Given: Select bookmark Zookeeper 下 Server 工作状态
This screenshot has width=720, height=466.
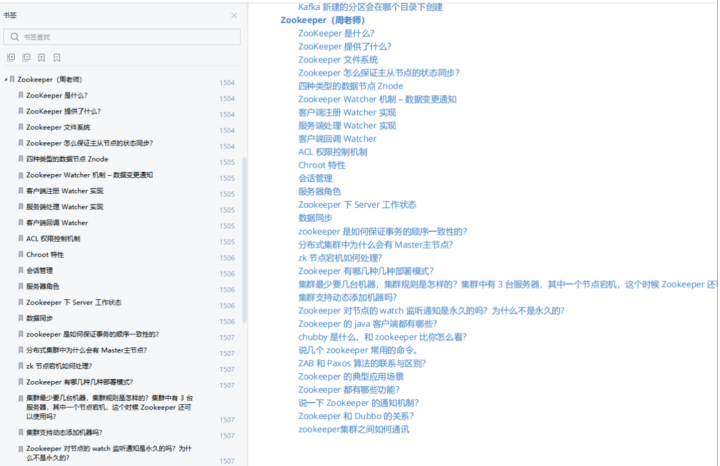Looking at the screenshot, I should pyautogui.click(x=73, y=302).
